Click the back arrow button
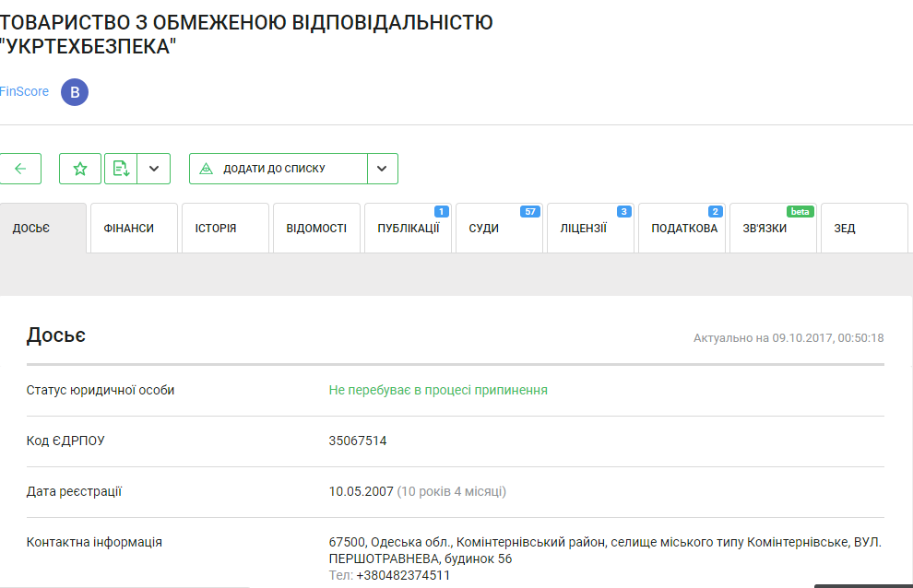 20,169
